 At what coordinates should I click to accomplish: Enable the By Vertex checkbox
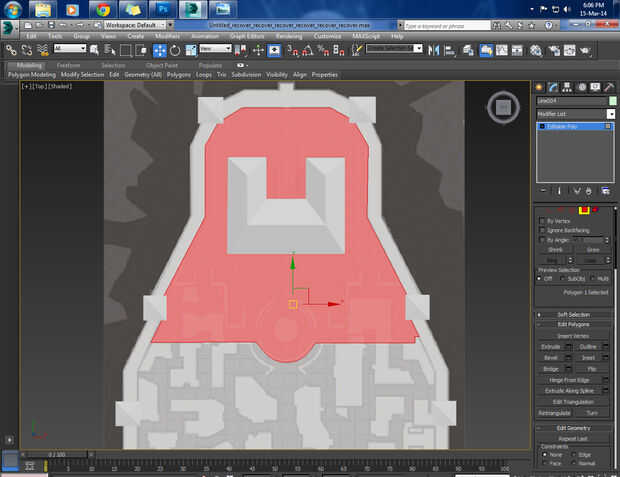[x=541, y=220]
